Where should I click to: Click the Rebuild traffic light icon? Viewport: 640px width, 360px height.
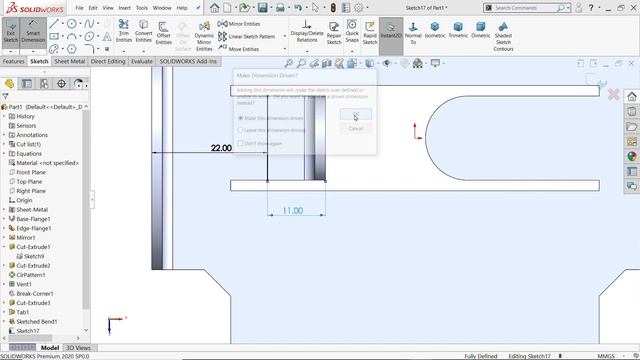coord(333,7)
